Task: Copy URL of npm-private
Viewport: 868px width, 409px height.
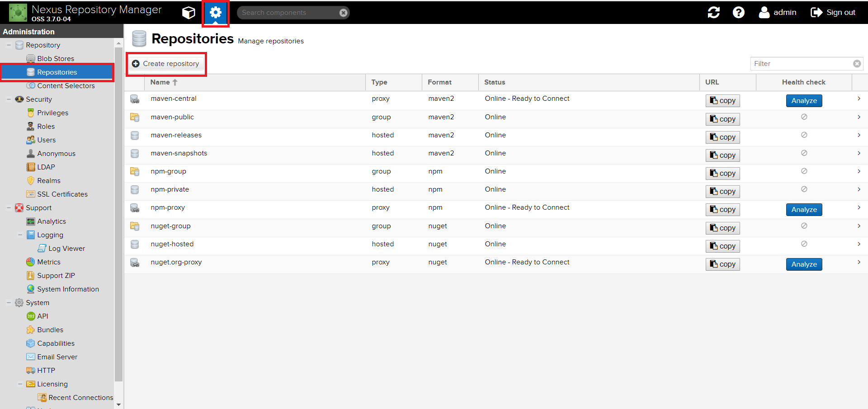Action: point(722,192)
